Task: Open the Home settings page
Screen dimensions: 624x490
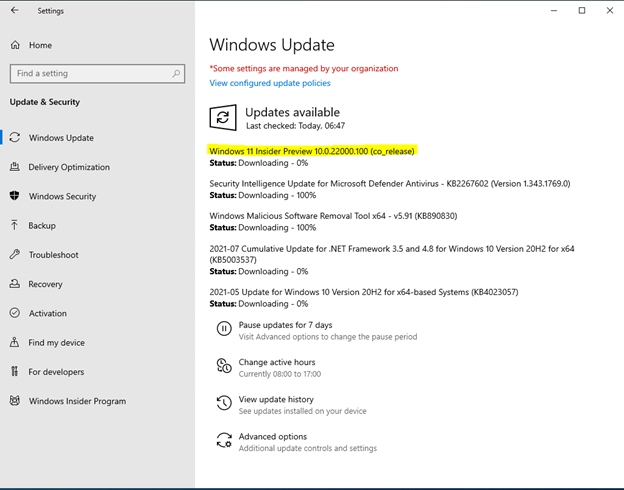Action: click(x=40, y=45)
